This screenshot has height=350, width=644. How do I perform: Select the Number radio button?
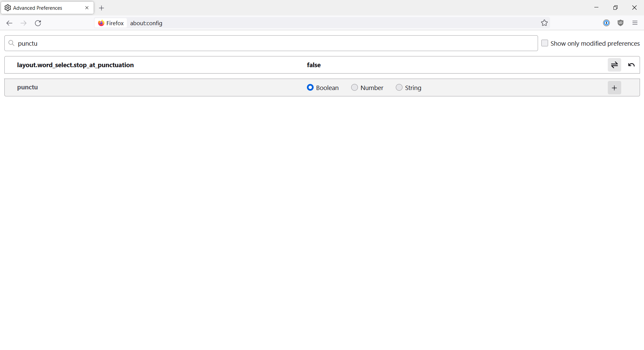point(355,87)
